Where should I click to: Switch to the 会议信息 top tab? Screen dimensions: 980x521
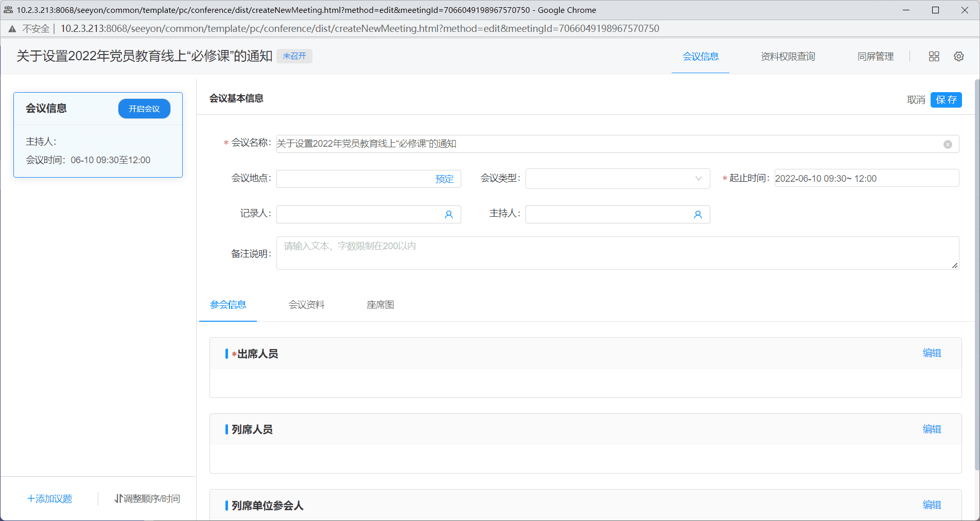point(701,57)
